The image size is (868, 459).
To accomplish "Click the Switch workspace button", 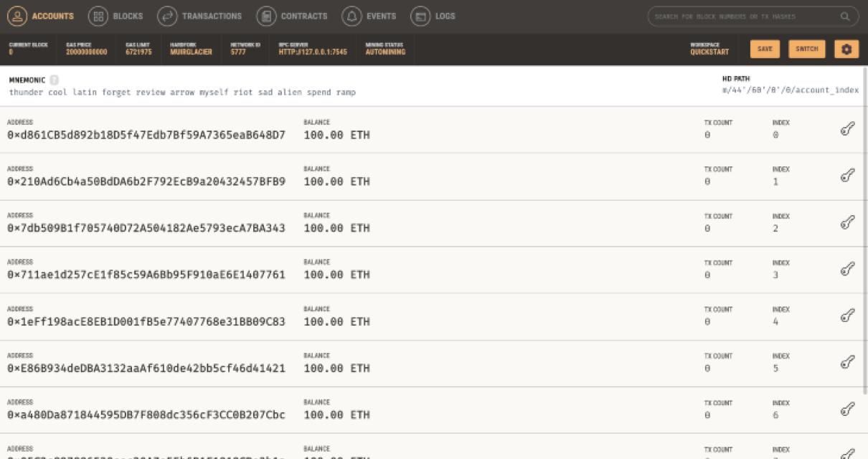I will point(807,49).
